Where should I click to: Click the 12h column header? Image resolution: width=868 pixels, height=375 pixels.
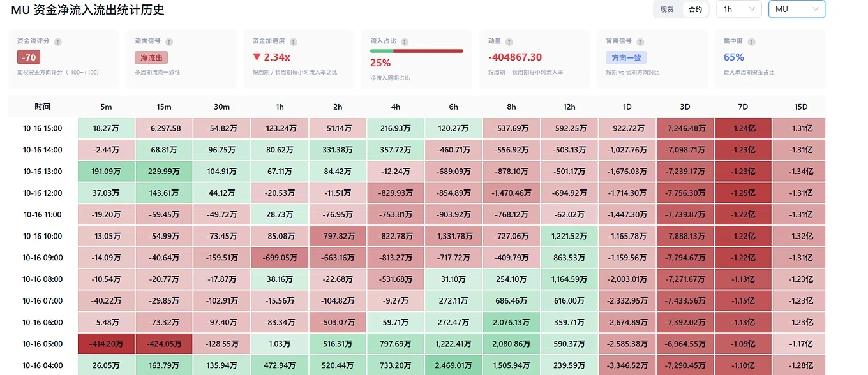[x=569, y=107]
